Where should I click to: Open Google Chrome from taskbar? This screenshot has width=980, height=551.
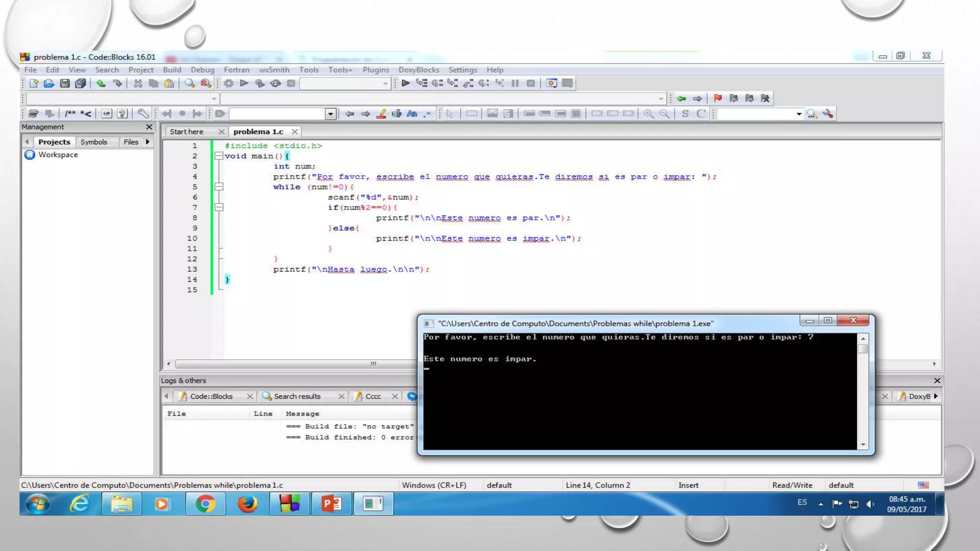[x=205, y=504]
